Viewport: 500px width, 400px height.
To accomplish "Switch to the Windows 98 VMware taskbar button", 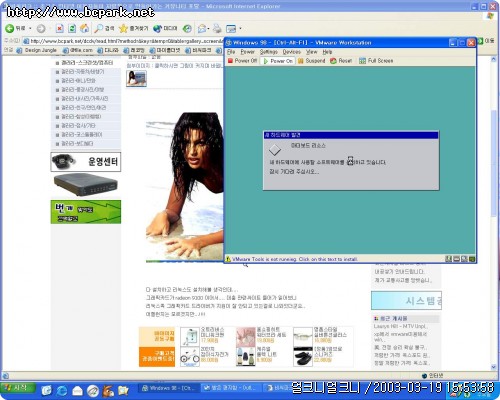I will coord(168,388).
